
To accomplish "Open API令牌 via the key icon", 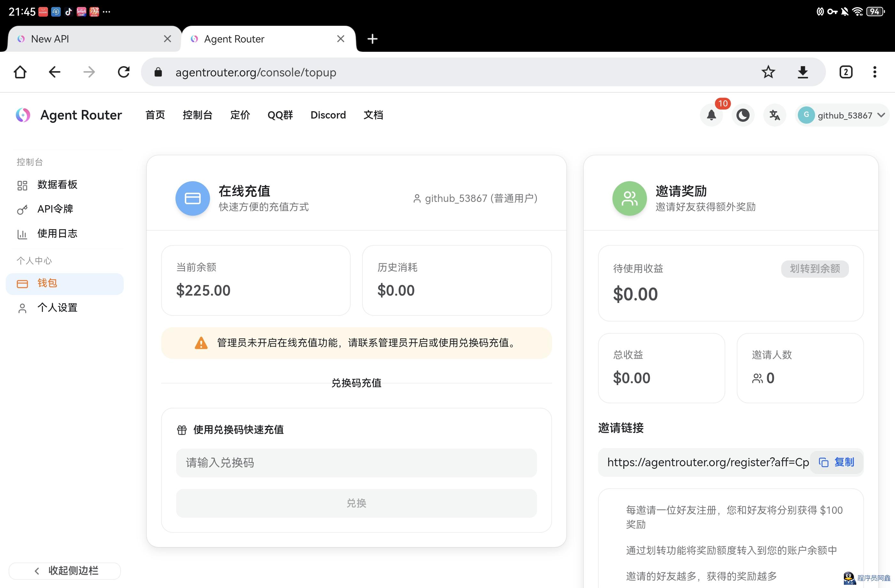I will pyautogui.click(x=22, y=209).
